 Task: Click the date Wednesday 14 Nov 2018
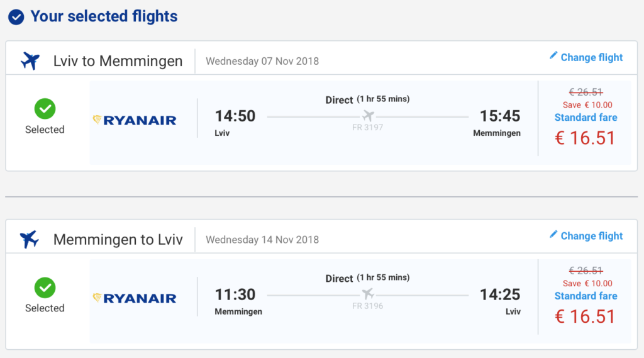click(x=262, y=240)
